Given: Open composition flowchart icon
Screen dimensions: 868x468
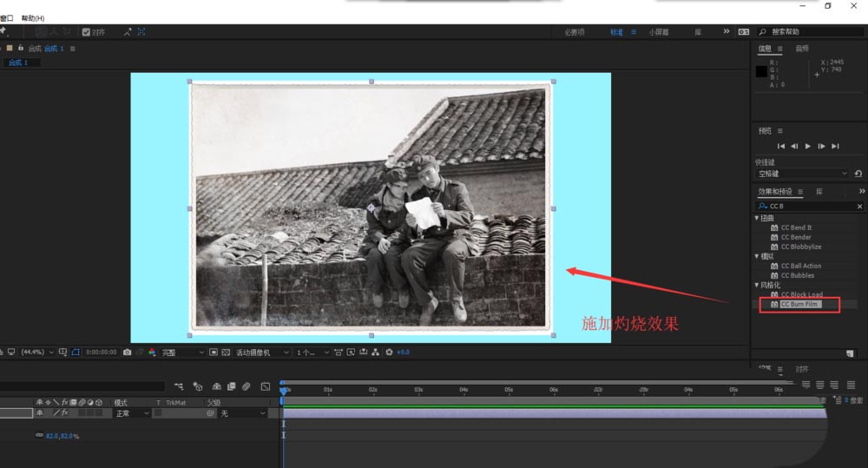Looking at the screenshot, I should [375, 353].
